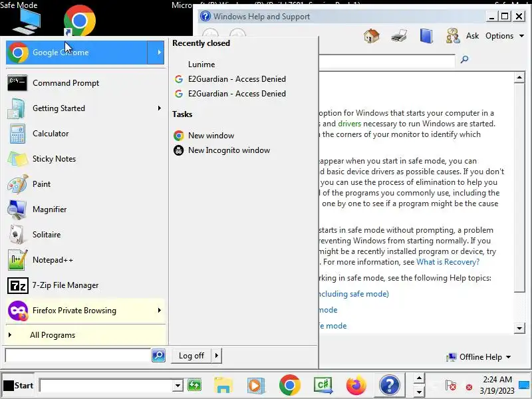The image size is (532, 399).
Task: Click Help window scrollbar down arrow
Action: [x=519, y=329]
